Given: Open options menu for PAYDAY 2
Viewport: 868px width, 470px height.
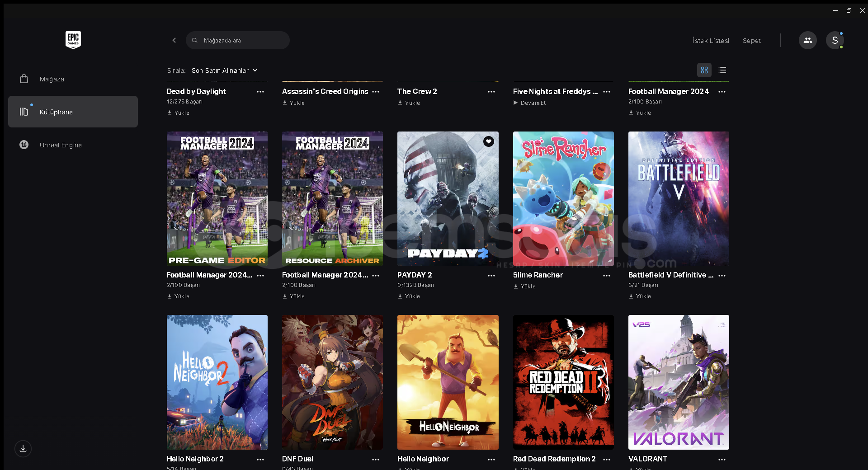Looking at the screenshot, I should (x=491, y=275).
